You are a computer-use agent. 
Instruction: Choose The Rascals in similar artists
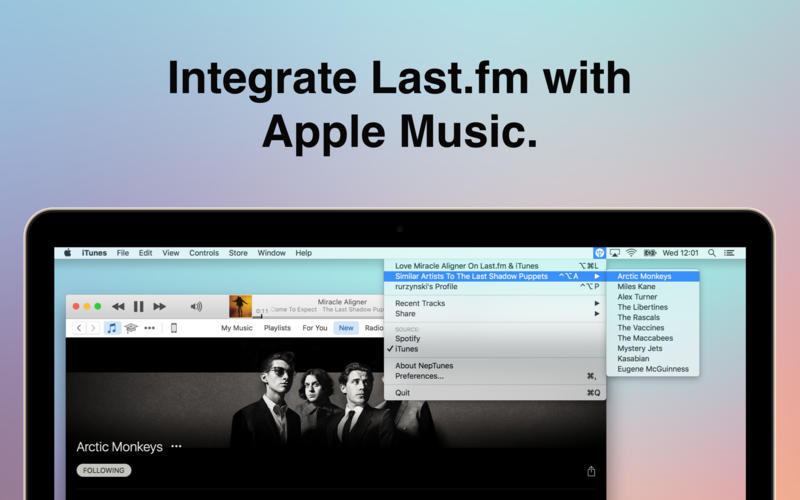pos(653,317)
